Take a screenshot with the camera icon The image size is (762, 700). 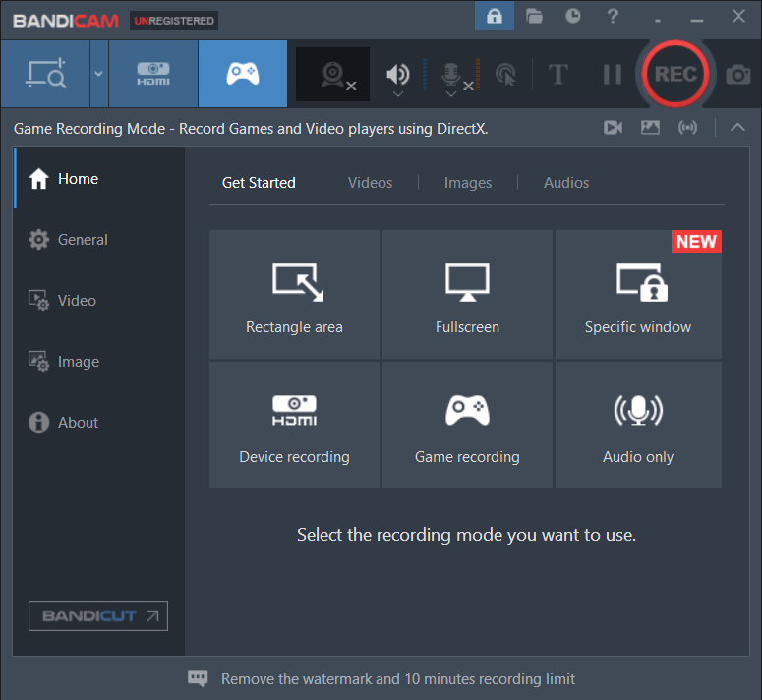pos(738,75)
